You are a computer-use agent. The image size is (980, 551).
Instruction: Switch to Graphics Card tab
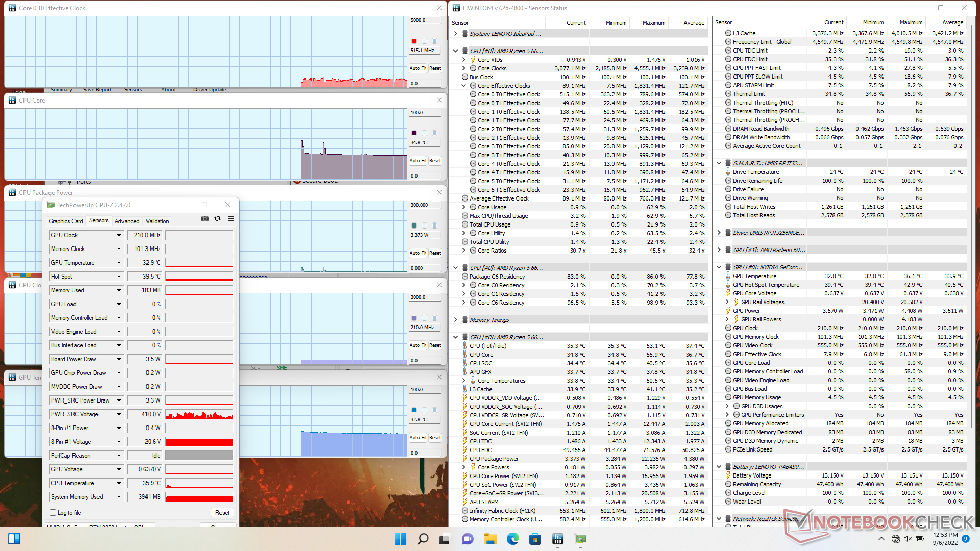pyautogui.click(x=65, y=221)
